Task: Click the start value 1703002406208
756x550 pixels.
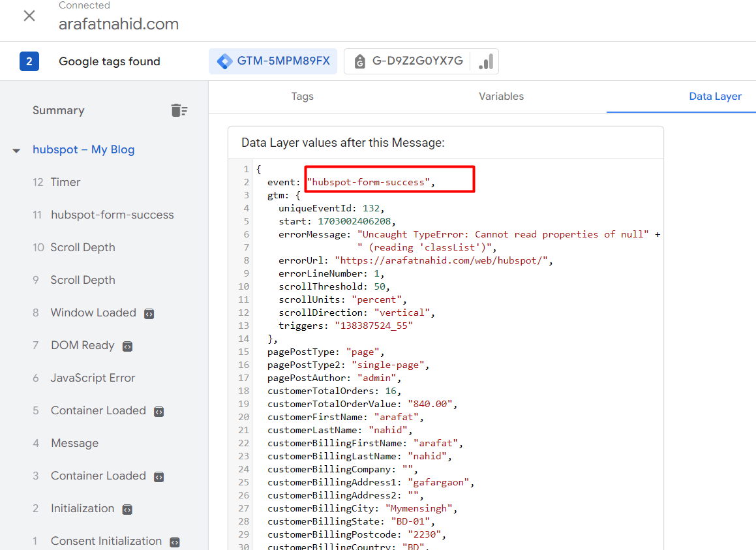Action: coord(354,221)
